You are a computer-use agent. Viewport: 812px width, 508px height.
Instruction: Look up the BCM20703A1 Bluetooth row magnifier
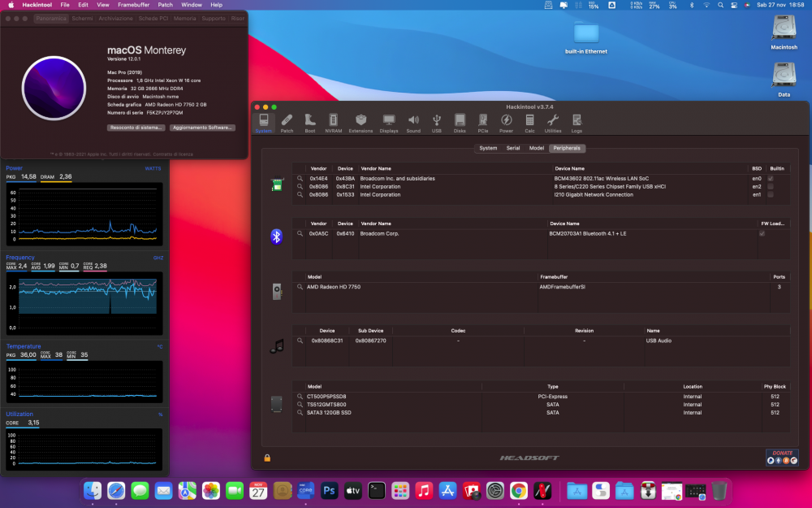(300, 234)
